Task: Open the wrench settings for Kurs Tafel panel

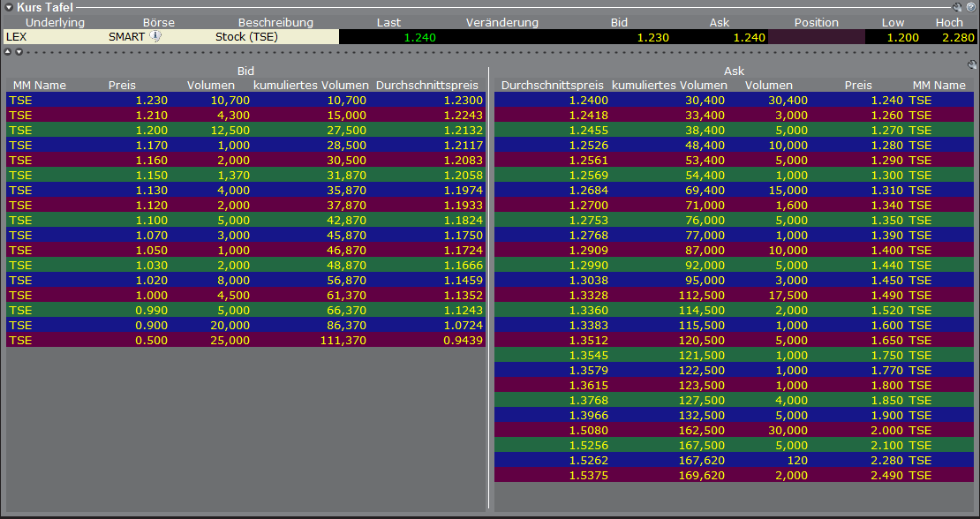Action: (x=957, y=7)
